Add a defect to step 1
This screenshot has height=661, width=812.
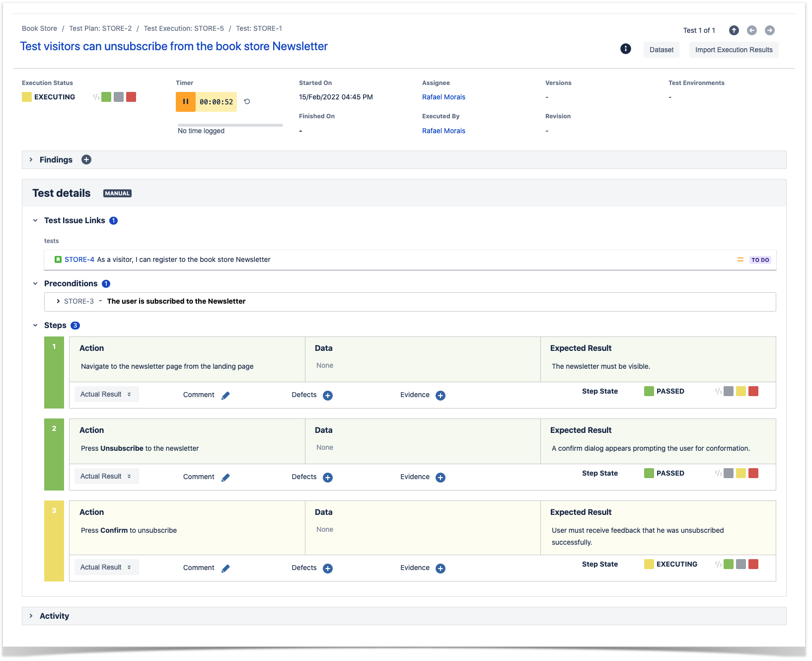point(328,396)
